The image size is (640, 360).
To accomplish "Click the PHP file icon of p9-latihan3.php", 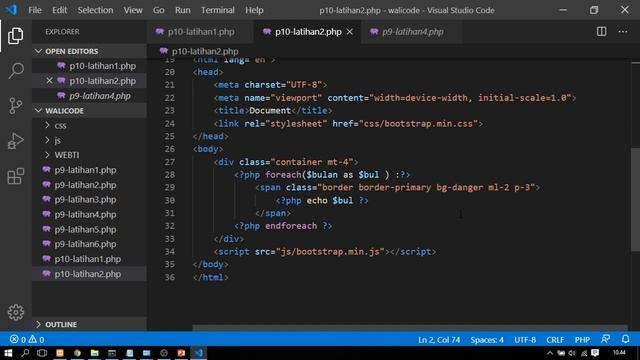I will coord(46,199).
